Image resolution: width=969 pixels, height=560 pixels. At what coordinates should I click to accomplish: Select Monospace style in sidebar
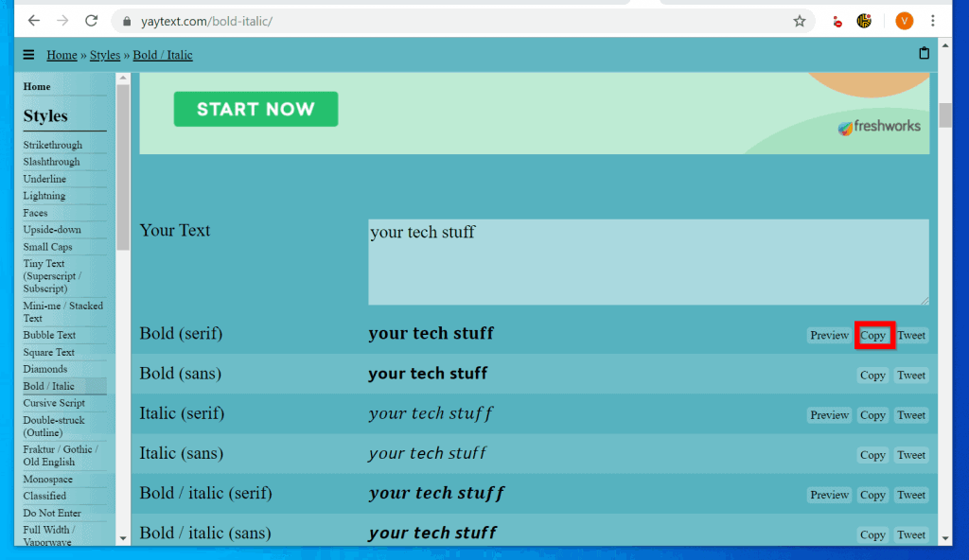[47, 479]
